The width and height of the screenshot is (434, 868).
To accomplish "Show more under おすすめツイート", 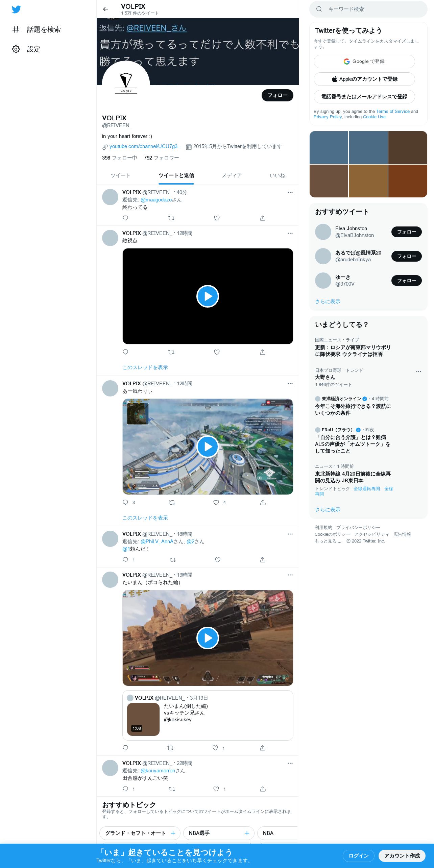I will point(328,302).
